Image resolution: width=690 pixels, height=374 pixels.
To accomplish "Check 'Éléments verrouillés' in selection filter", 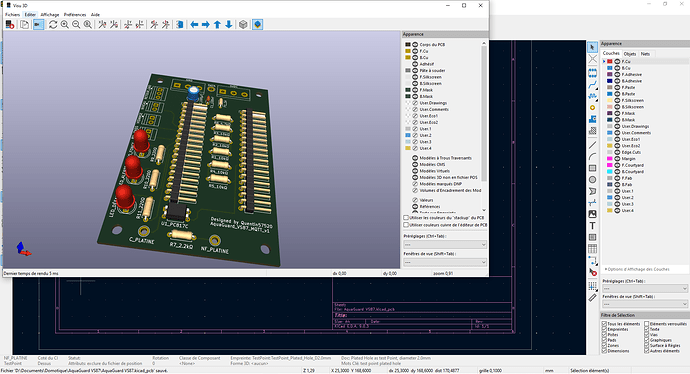I will click(647, 323).
